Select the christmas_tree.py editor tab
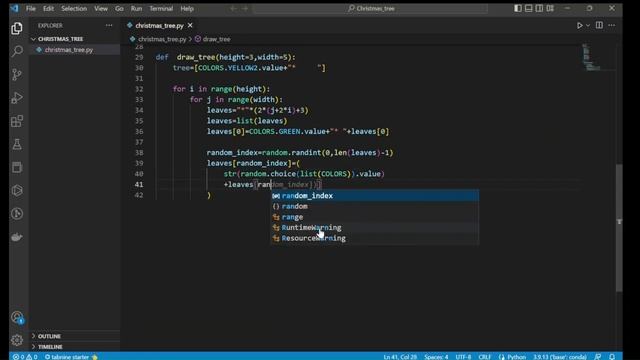 tap(160, 25)
